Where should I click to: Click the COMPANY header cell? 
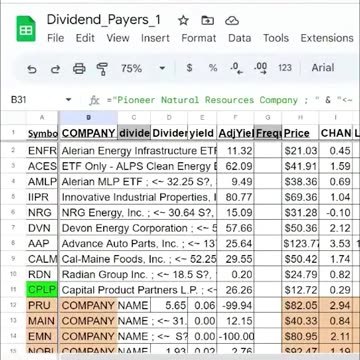coord(88,133)
